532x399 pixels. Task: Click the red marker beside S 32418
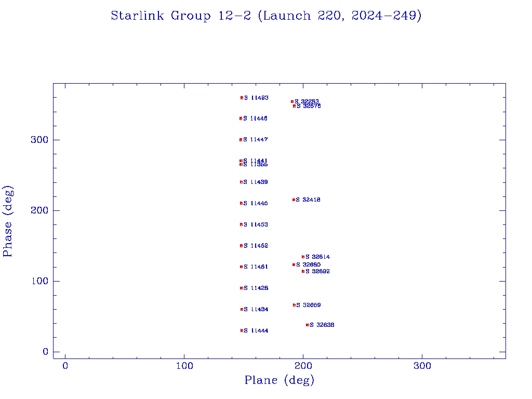(294, 200)
